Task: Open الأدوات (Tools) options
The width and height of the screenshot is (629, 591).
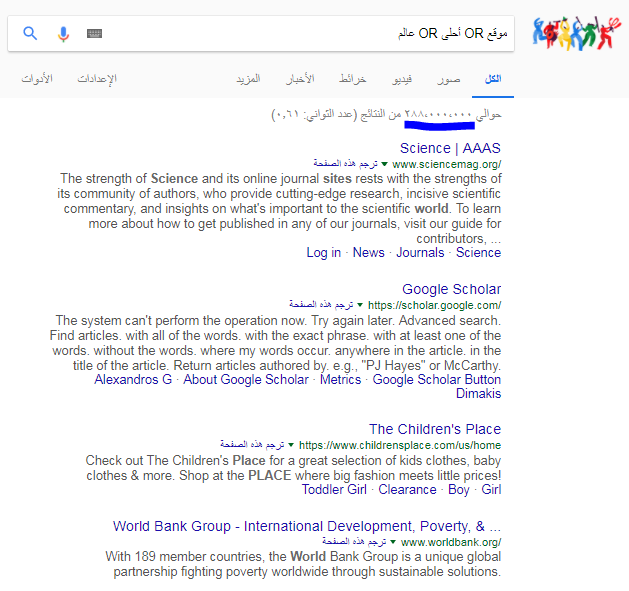Action: coord(37,79)
